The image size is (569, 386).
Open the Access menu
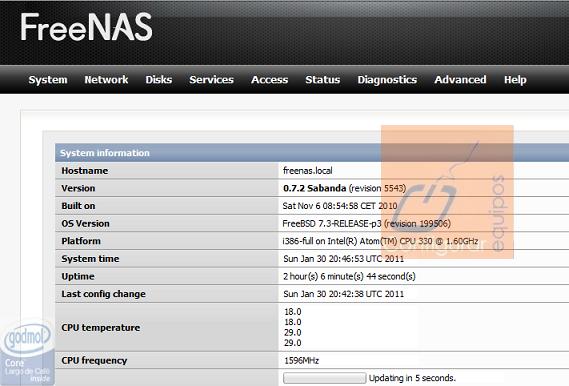pos(270,80)
